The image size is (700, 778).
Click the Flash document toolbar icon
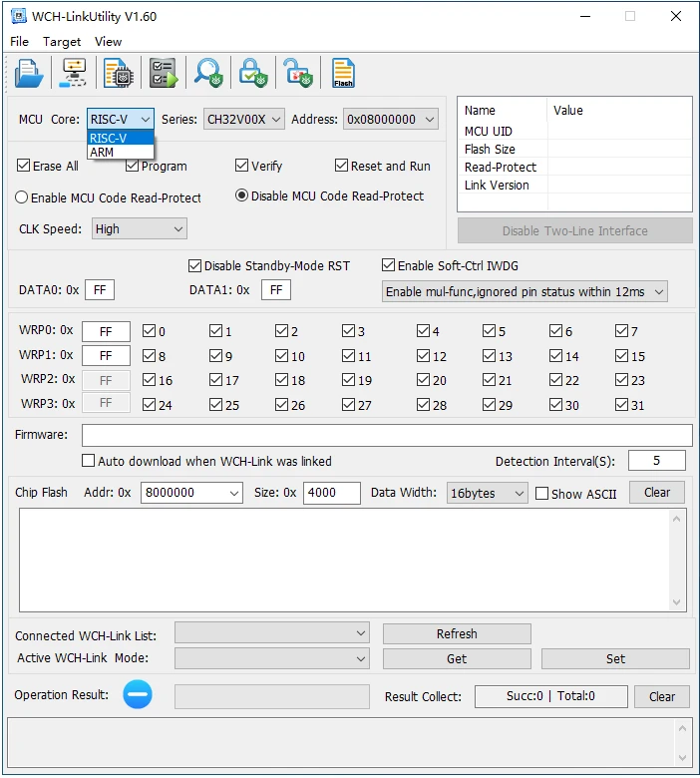(343, 73)
